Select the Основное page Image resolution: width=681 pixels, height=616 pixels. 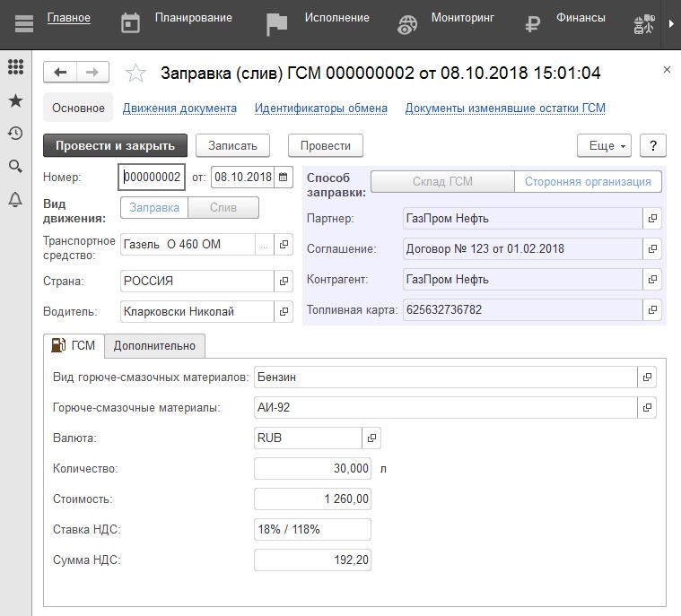[x=78, y=108]
